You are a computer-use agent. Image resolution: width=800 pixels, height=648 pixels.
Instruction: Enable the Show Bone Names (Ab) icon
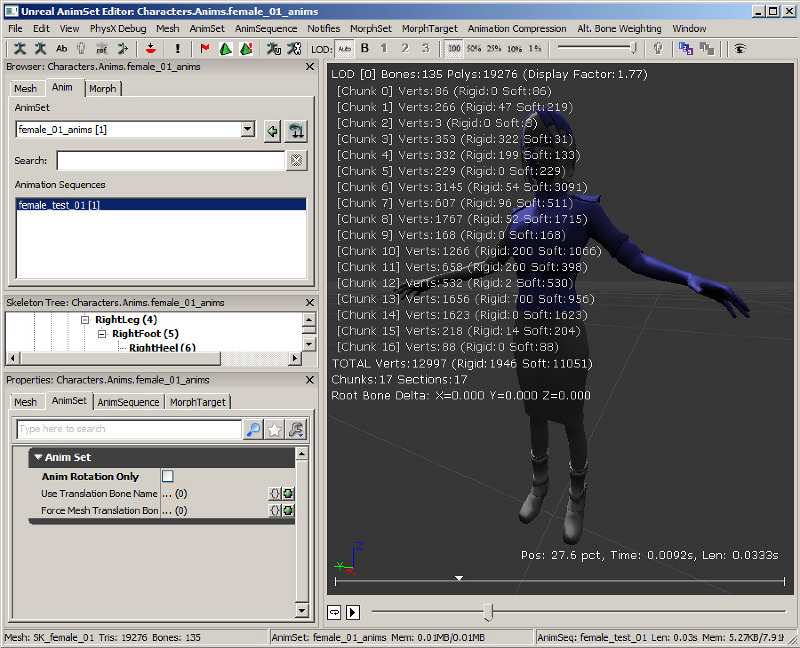[61, 48]
